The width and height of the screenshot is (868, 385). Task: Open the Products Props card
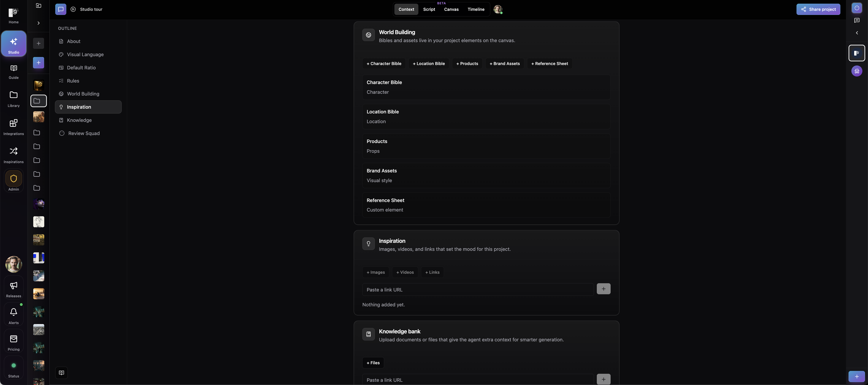click(486, 146)
